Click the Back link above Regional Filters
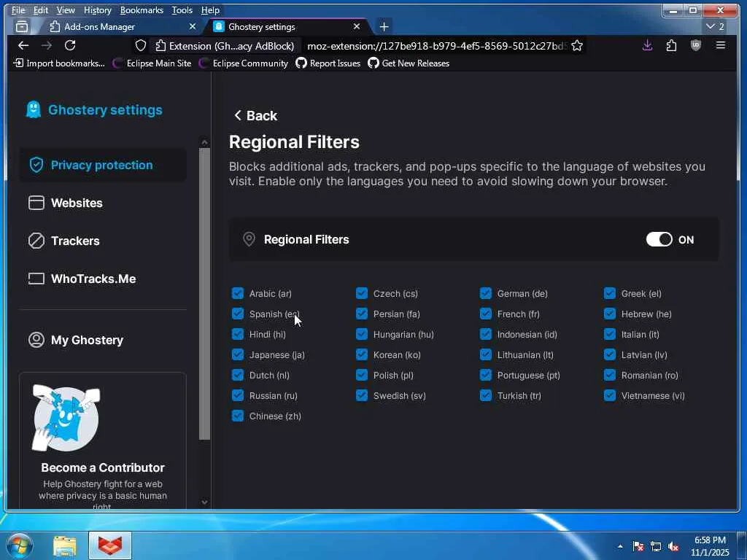 [x=256, y=116]
